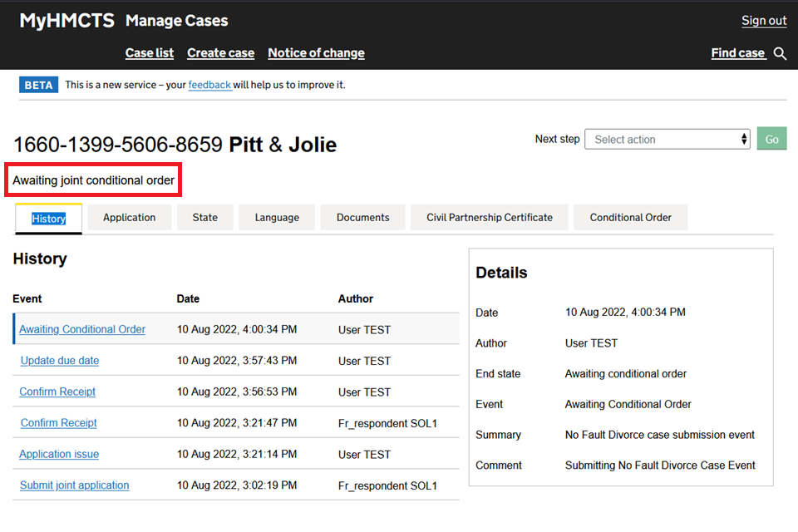This screenshot has height=532, width=798.
Task: Switch to the Application tab
Action: [130, 218]
